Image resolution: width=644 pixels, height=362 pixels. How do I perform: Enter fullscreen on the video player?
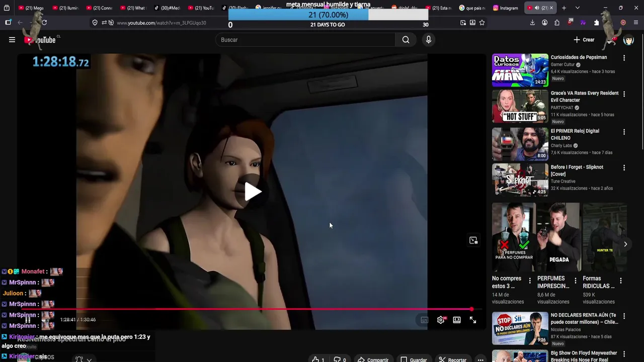(x=473, y=320)
